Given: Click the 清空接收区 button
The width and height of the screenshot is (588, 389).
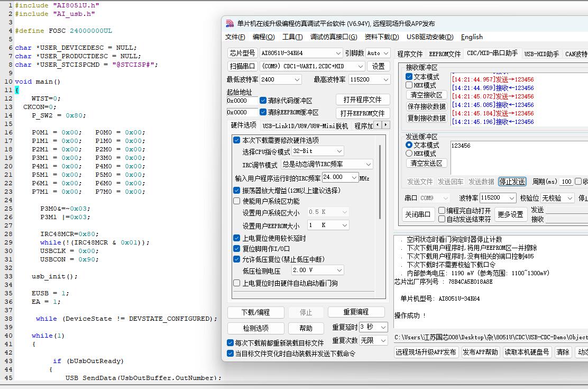Looking at the screenshot, I should (427, 95).
